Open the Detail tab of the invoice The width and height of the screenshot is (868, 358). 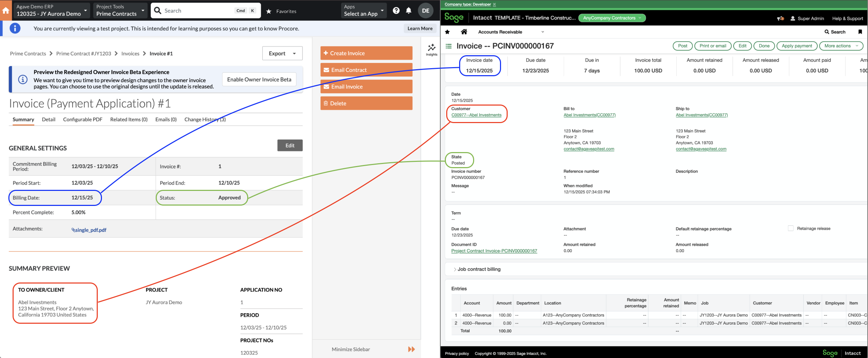click(x=48, y=119)
